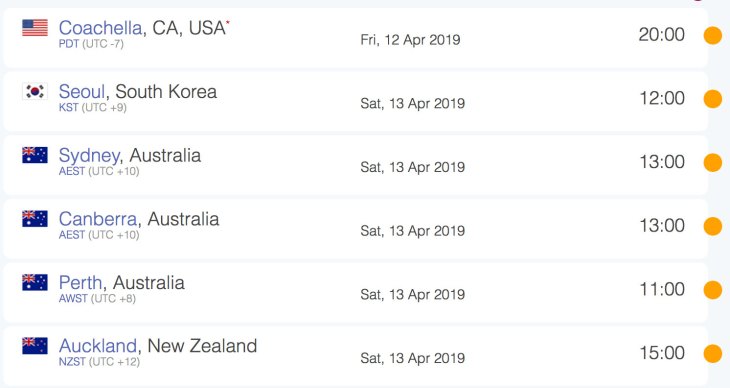Click the PDT time zone abbreviation
This screenshot has width=730, height=388.
(x=69, y=44)
